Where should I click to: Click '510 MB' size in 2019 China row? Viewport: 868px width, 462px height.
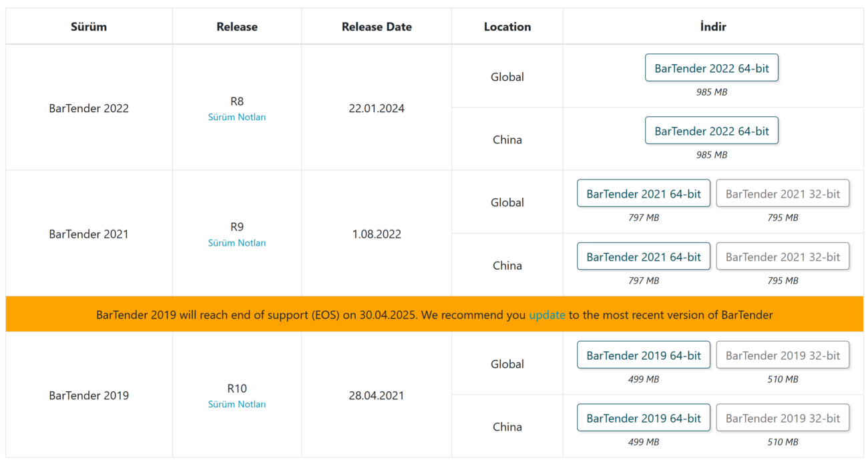783,442
